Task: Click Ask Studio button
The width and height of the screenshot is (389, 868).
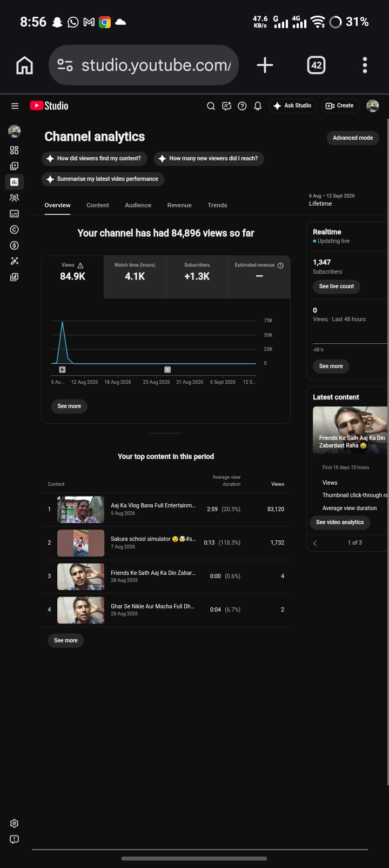Action: point(292,106)
